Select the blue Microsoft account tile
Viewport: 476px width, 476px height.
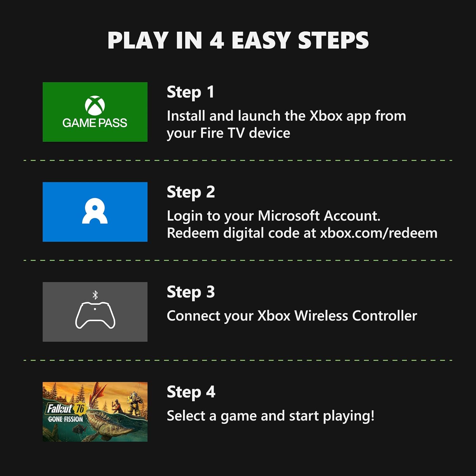click(95, 212)
